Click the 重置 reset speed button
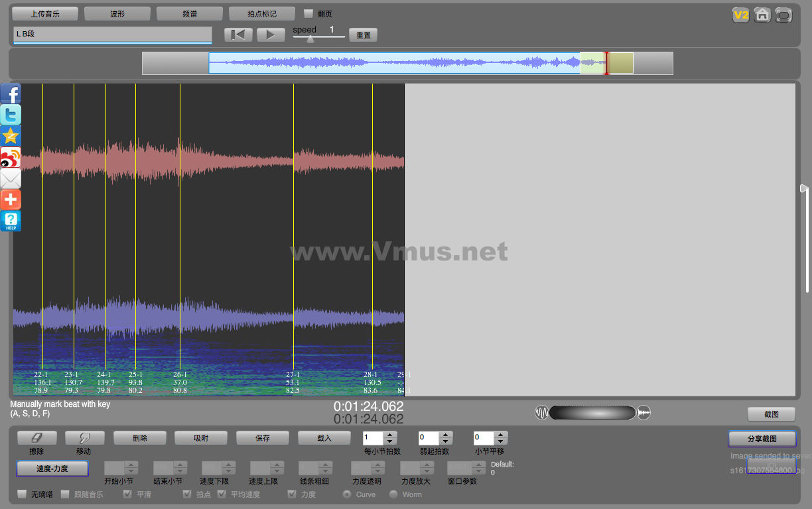This screenshot has height=509, width=812. pos(364,35)
